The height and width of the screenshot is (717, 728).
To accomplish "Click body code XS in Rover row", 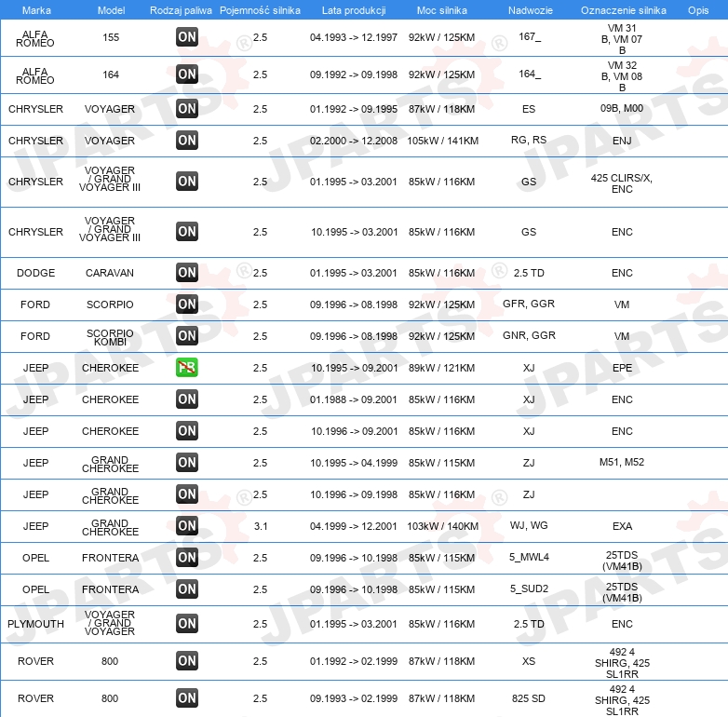I will (x=529, y=661).
